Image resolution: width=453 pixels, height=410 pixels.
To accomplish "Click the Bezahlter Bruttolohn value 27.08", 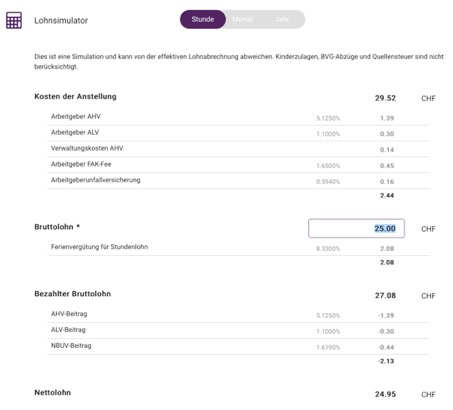I will coord(385,296).
